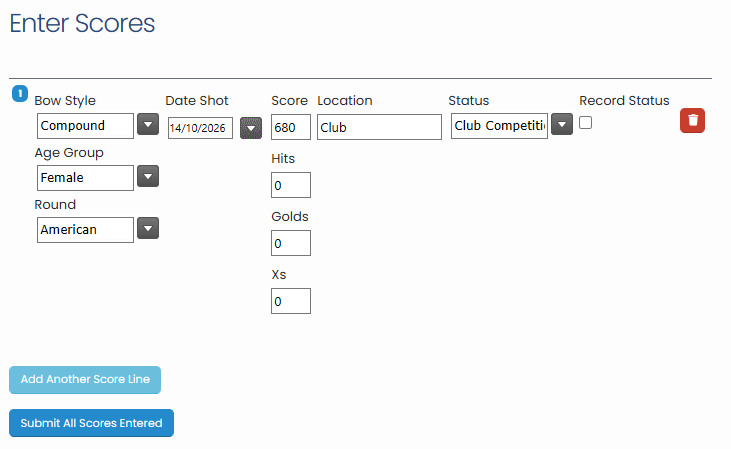731x449 pixels.
Task: Open the Bow Style dropdown arrow
Action: (x=148, y=124)
